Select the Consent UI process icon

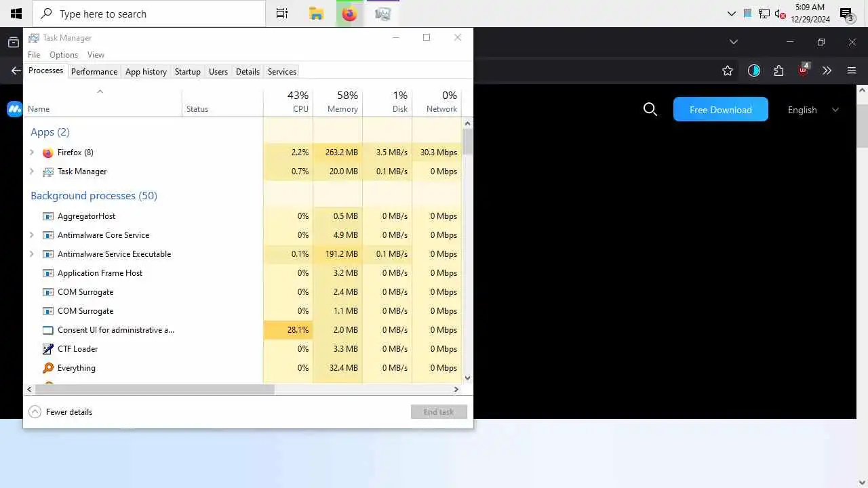tap(47, 330)
